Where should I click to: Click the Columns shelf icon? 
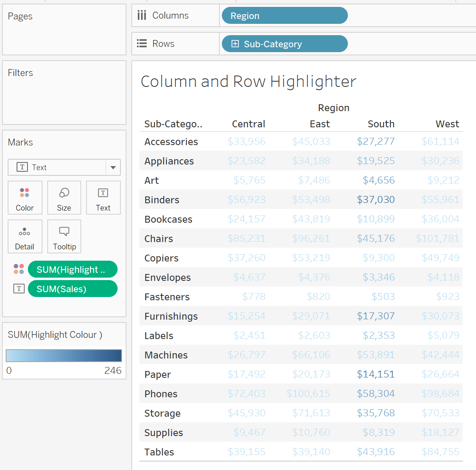142,15
